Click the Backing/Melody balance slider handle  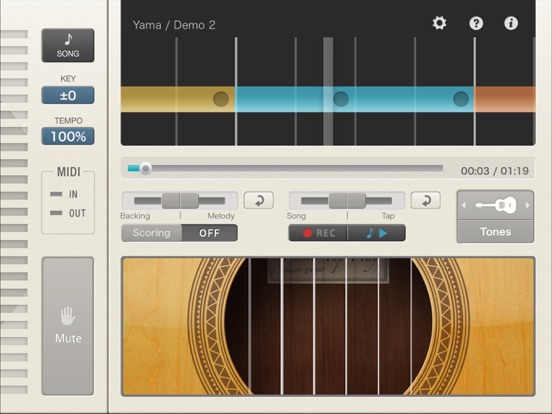tap(180, 201)
